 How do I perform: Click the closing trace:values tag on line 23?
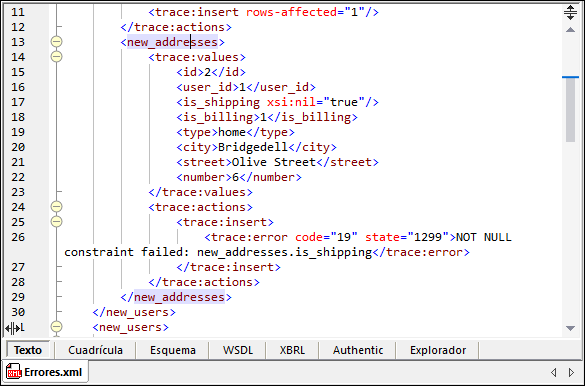(200, 192)
